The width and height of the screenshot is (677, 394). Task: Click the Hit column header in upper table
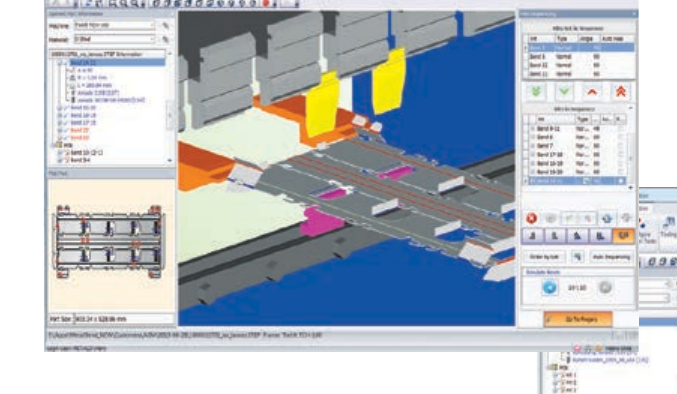click(541, 39)
